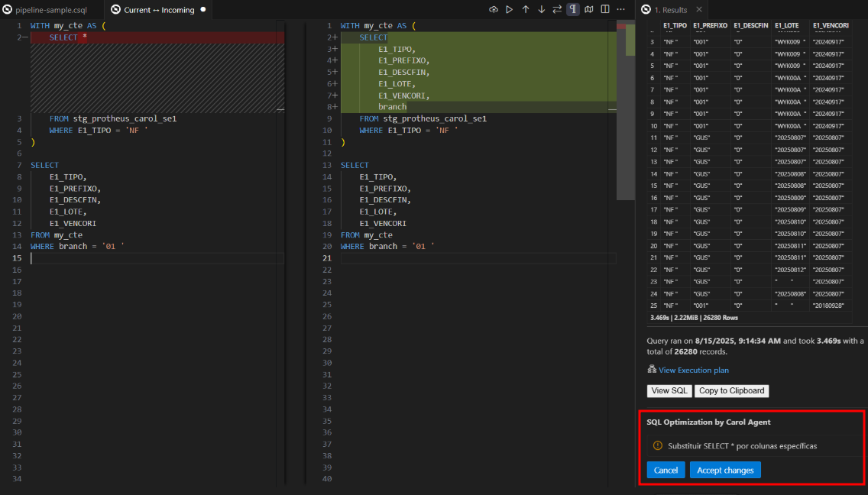The width and height of the screenshot is (868, 495).
Task: Click line number 15 in left pane gutter
Action: point(17,258)
